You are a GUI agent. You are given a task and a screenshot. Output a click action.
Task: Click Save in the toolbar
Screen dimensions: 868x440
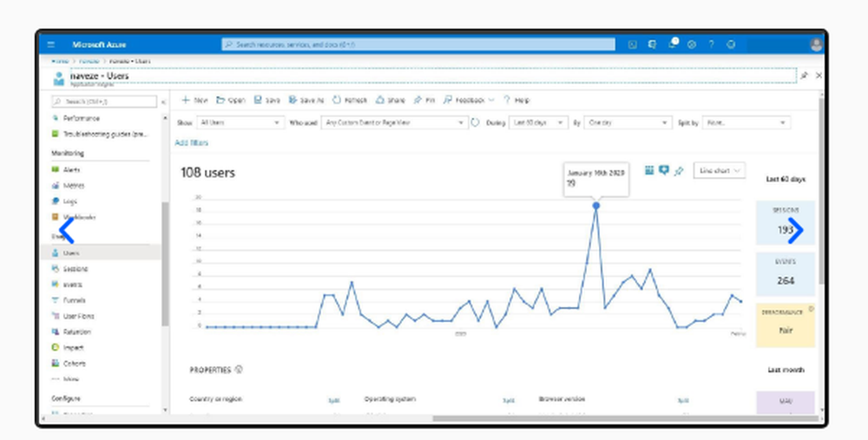click(266, 100)
